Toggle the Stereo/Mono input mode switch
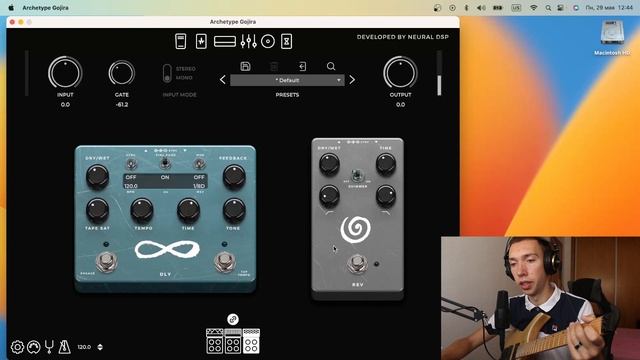 167,73
